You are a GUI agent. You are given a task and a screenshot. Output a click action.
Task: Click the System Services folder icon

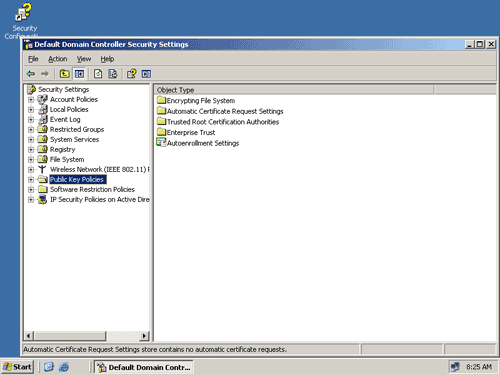point(42,139)
